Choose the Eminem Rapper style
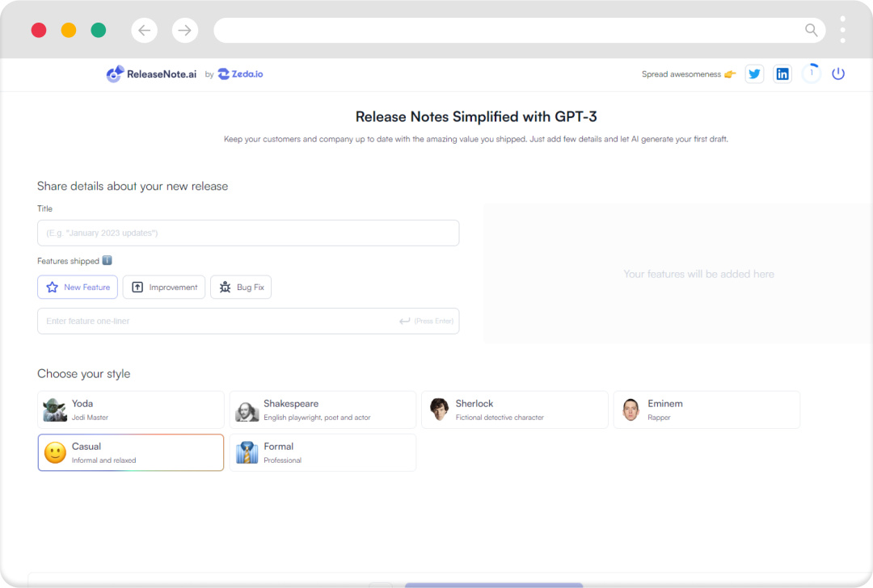 pyautogui.click(x=707, y=410)
